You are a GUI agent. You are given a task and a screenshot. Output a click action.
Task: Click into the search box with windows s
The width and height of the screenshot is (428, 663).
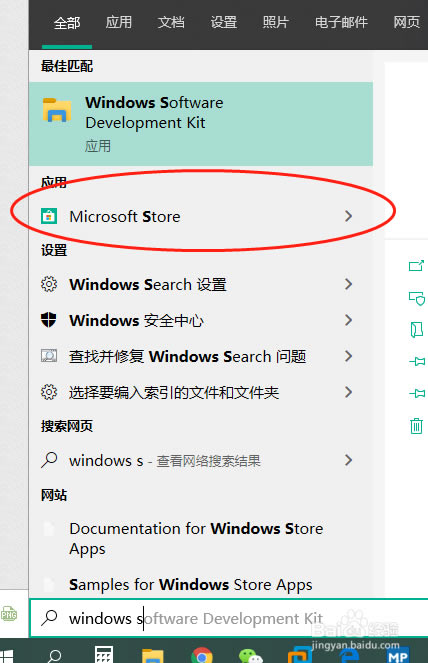(228, 618)
